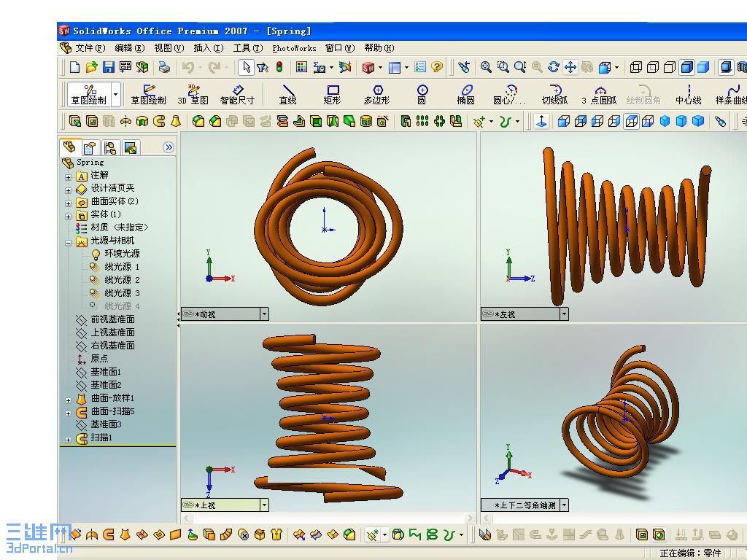
Task: Open SolidWorks Help question mark icon
Action: point(437,67)
